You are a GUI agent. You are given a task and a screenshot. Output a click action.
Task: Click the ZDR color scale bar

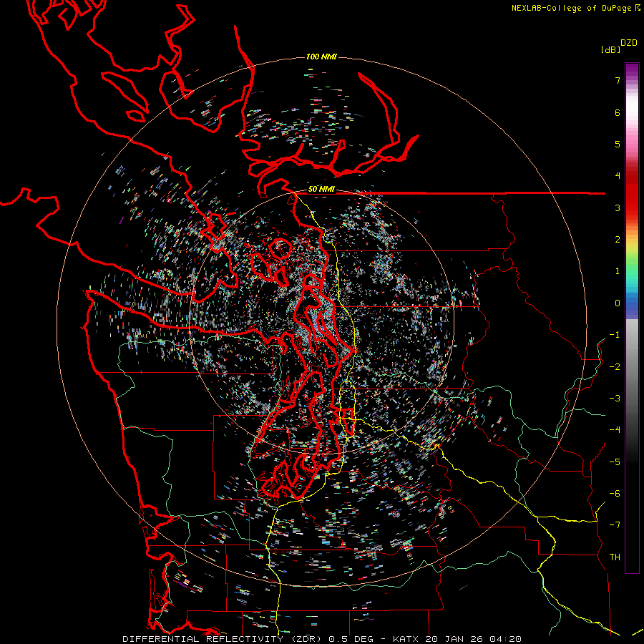tap(632, 318)
